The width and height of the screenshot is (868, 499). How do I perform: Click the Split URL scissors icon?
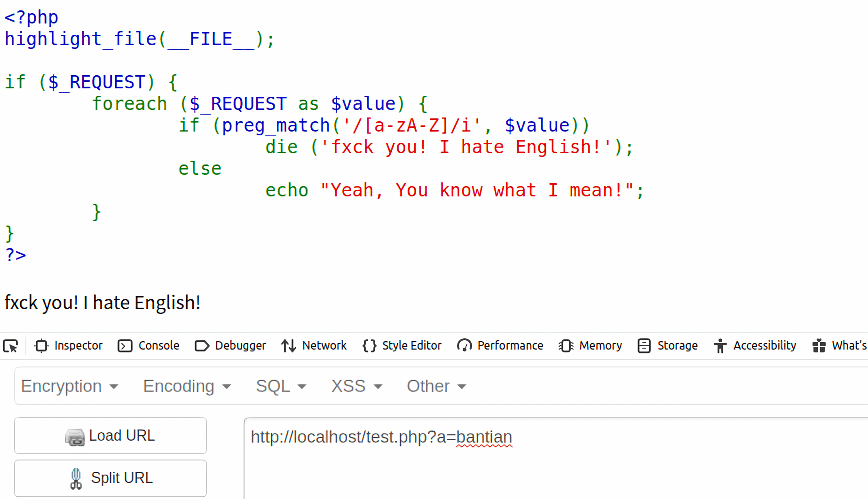point(76,479)
